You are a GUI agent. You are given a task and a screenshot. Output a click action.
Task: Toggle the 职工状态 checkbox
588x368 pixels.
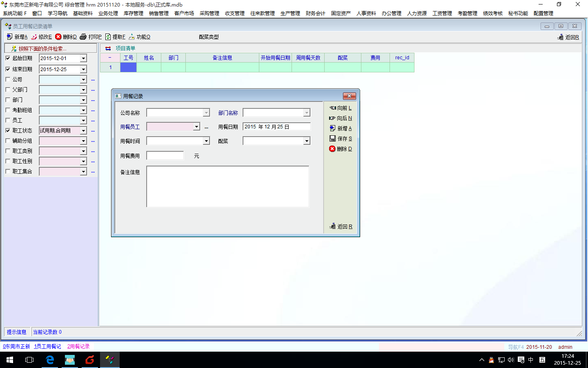coord(8,130)
